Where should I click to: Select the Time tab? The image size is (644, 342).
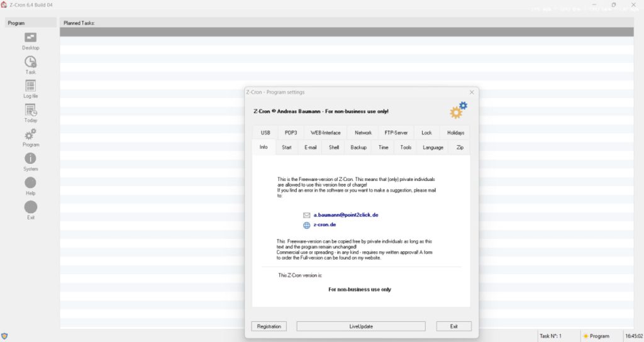click(x=383, y=147)
